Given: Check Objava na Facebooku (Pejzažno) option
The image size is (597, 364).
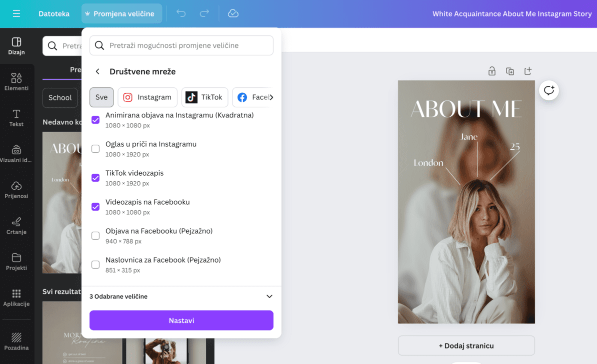Looking at the screenshot, I should (95, 236).
